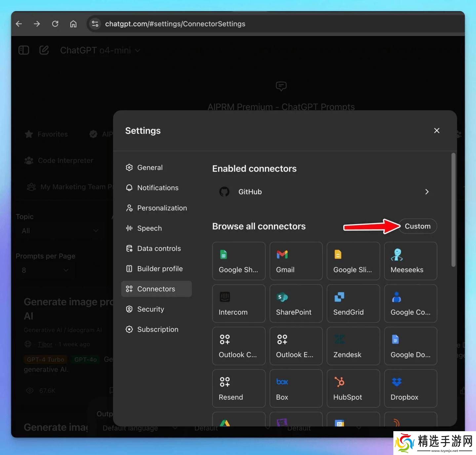This screenshot has height=455, width=476.
Task: Expand the enabled GitHub connector details
Action: click(x=426, y=192)
